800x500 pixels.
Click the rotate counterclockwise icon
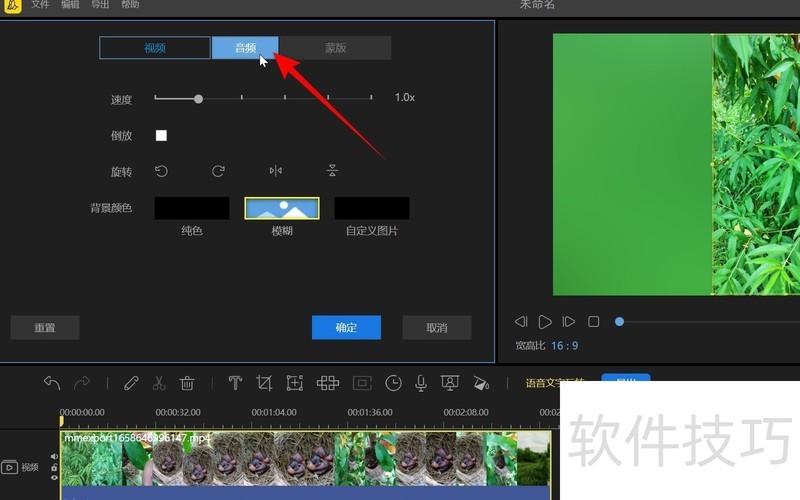click(x=161, y=171)
